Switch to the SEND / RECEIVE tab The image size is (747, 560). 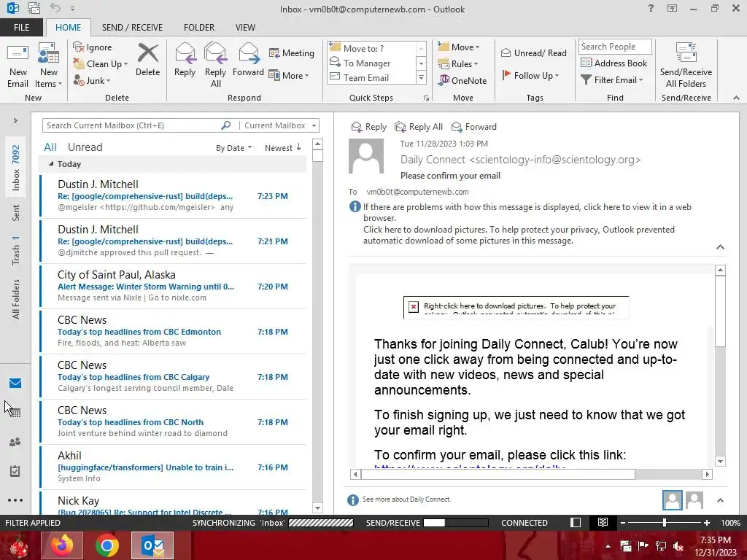tap(132, 27)
